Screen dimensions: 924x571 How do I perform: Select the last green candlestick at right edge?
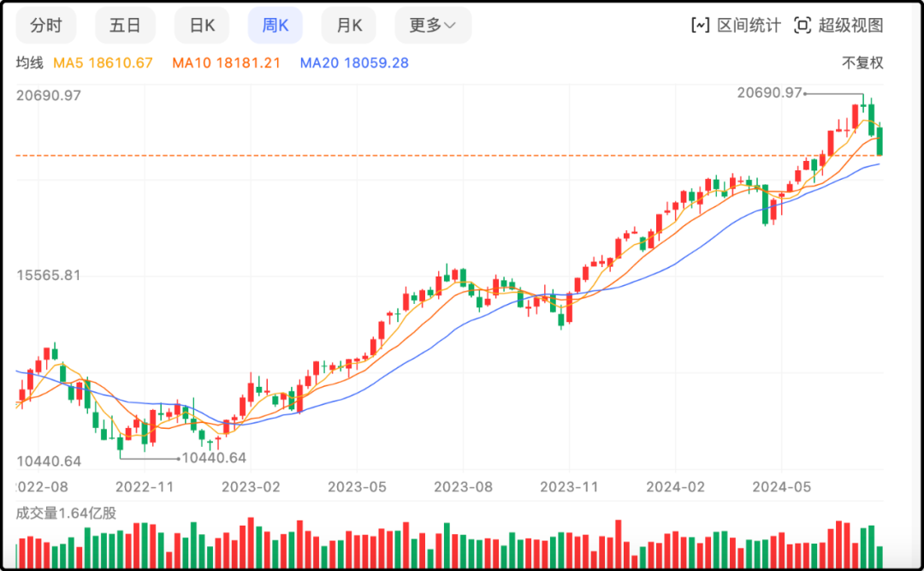tap(880, 141)
